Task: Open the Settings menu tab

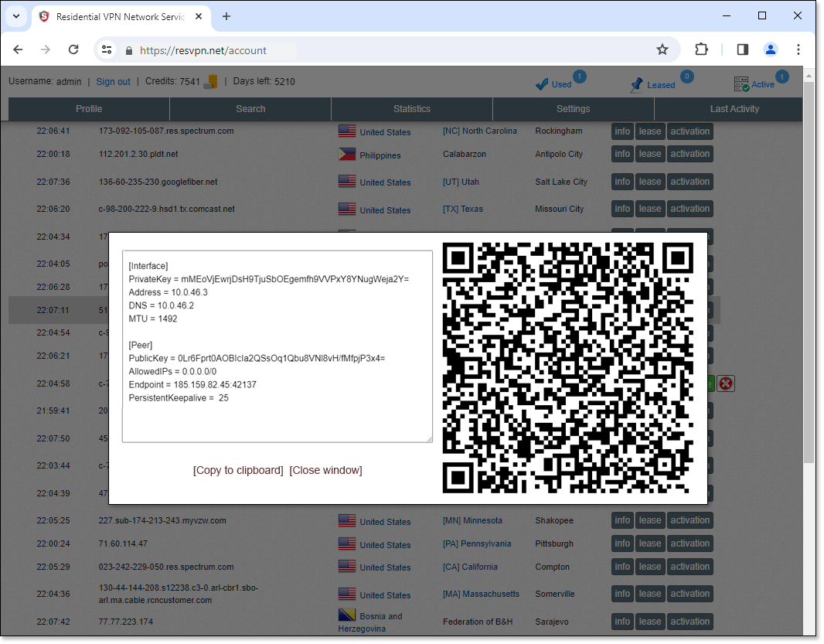Action: point(574,109)
